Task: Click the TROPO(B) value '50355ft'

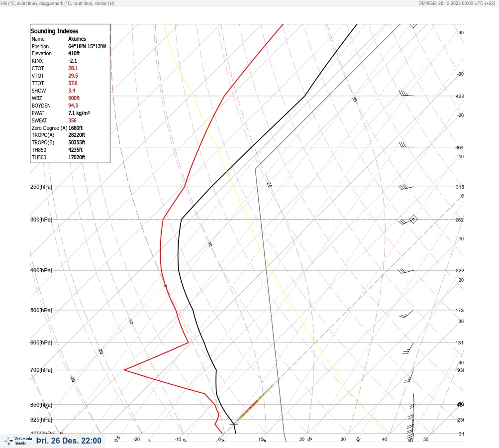Action: click(77, 142)
